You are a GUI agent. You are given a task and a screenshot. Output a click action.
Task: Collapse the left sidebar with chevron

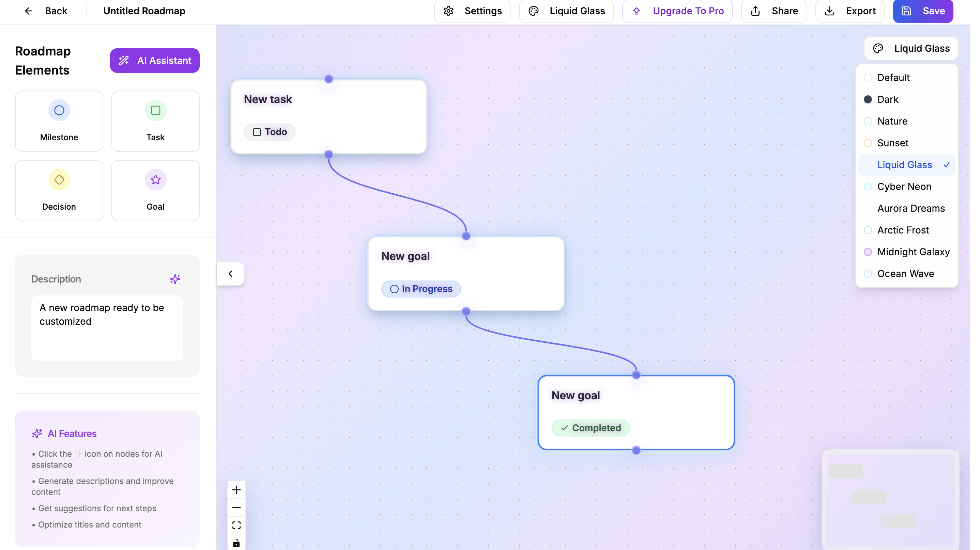tap(230, 274)
